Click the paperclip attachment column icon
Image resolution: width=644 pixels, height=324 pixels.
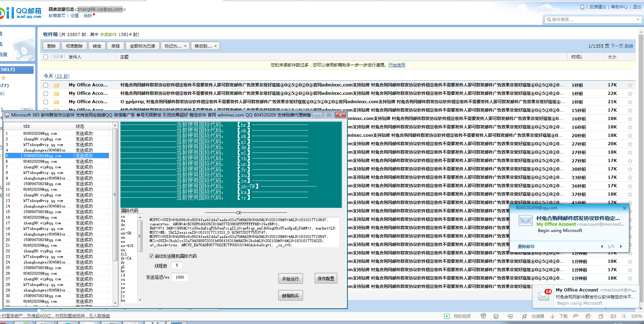click(62, 56)
